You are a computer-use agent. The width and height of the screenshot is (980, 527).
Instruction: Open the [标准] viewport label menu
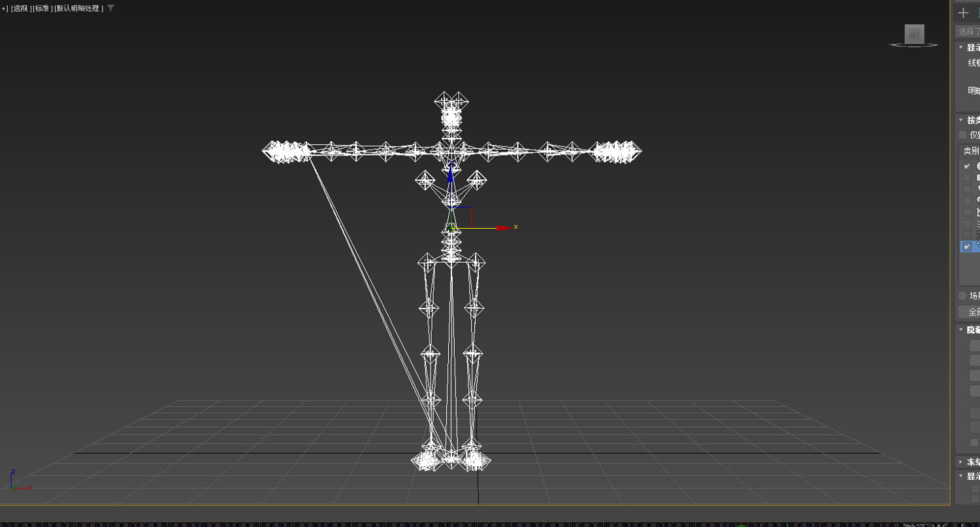coord(42,8)
